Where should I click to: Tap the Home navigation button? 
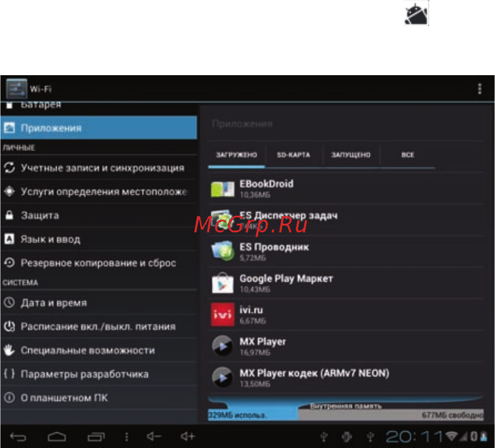[57, 436]
